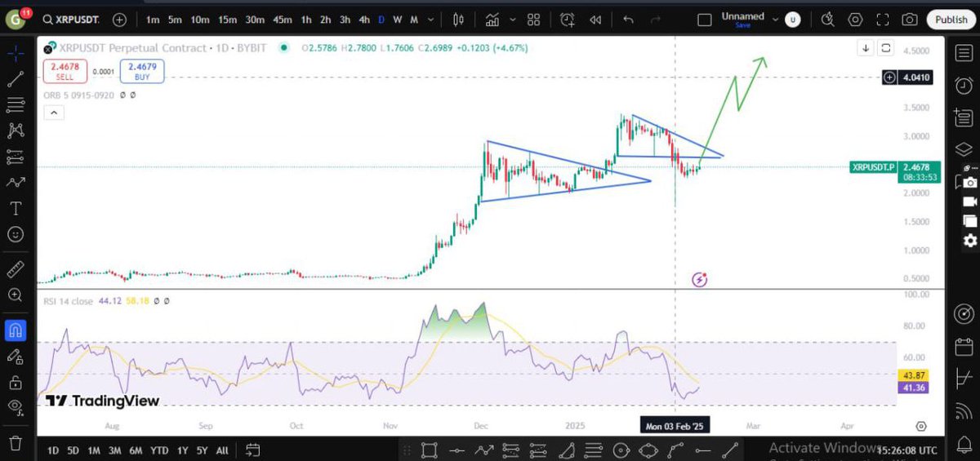This screenshot has width=980, height=461.
Task: Set date range to 3M
Action: [114, 450]
